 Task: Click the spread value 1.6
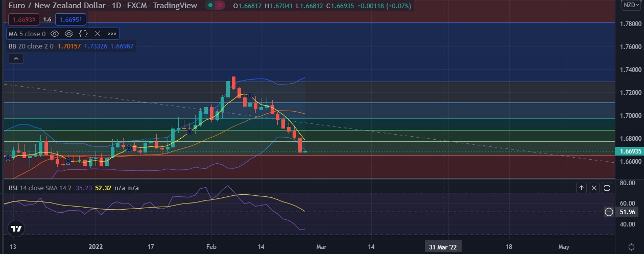tap(47, 19)
